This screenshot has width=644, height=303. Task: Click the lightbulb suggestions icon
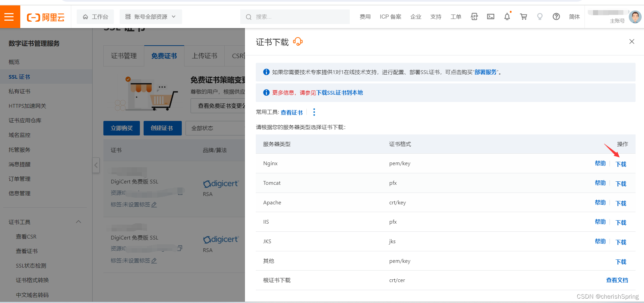(540, 17)
